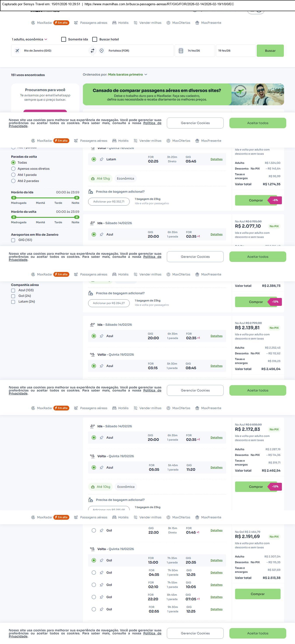Pin the Latam 02:25 return flight
The image size is (295, 644).
click(x=101, y=159)
